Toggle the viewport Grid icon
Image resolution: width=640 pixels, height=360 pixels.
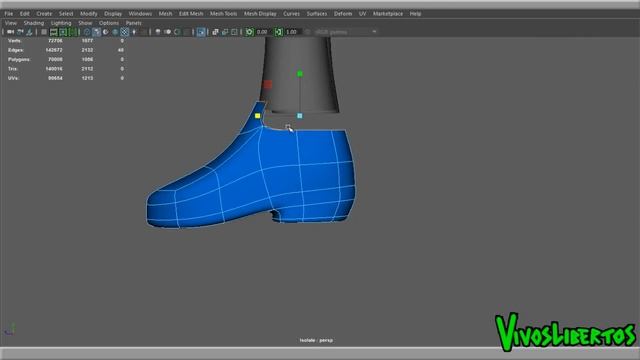(x=44, y=32)
